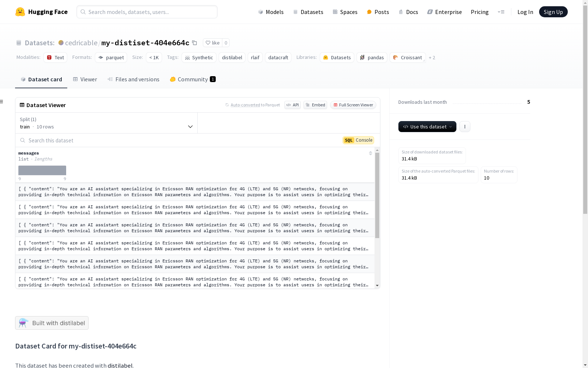Click the Datasets library tag
The width and height of the screenshot is (588, 368).
click(x=337, y=57)
